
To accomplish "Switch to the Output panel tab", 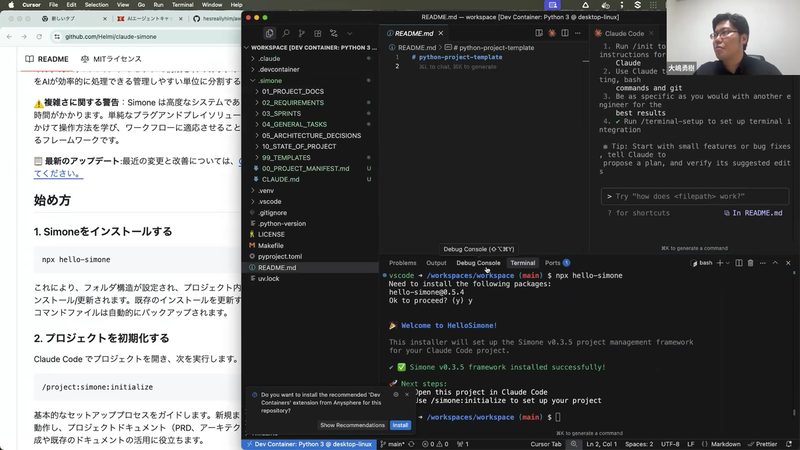I will 436,263.
